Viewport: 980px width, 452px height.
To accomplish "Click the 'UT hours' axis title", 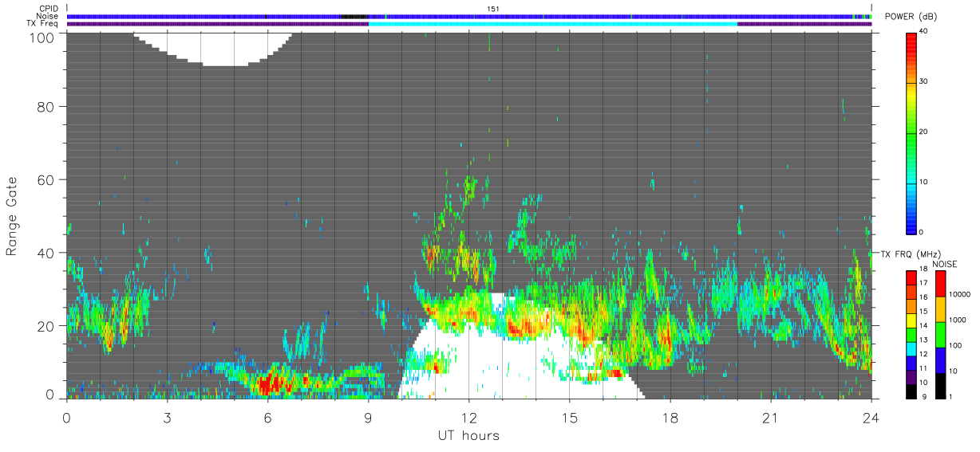I will [x=468, y=435].
